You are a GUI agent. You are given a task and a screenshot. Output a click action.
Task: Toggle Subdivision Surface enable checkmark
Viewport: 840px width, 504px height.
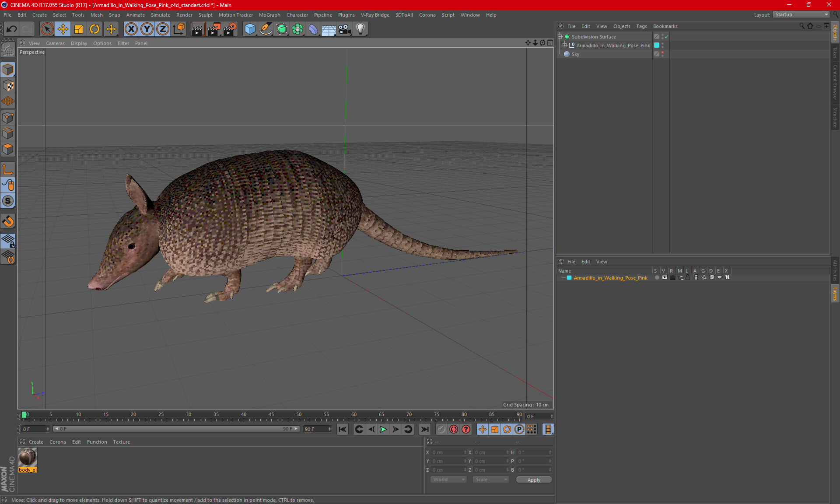click(666, 37)
